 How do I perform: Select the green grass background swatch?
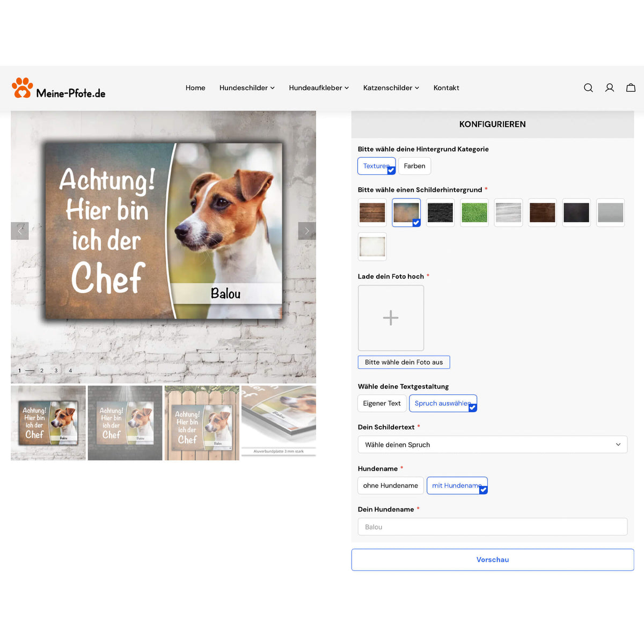coord(474,213)
